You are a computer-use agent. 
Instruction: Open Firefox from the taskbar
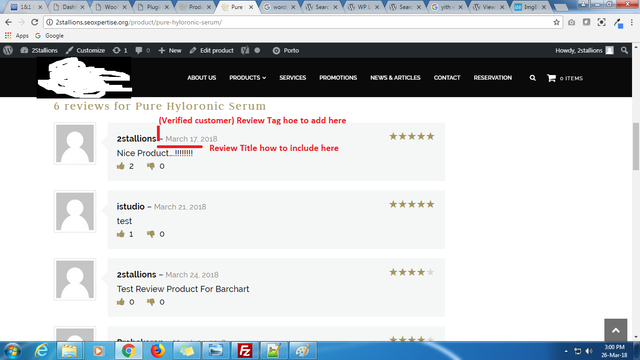click(x=158, y=351)
